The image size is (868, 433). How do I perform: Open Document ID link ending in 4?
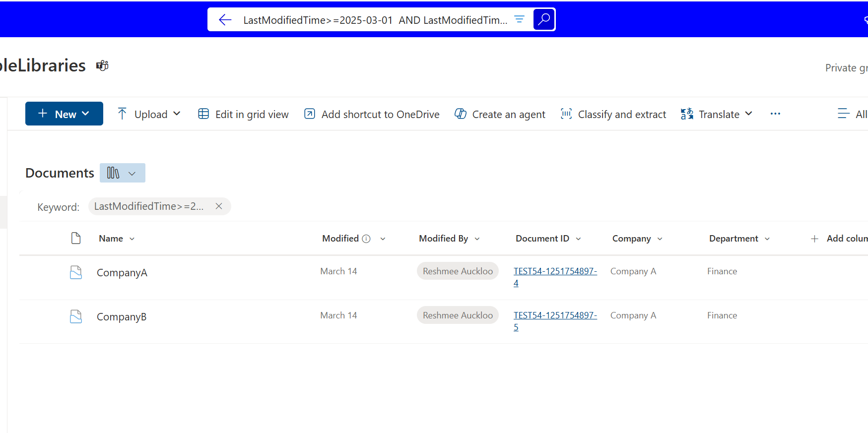pyautogui.click(x=555, y=272)
